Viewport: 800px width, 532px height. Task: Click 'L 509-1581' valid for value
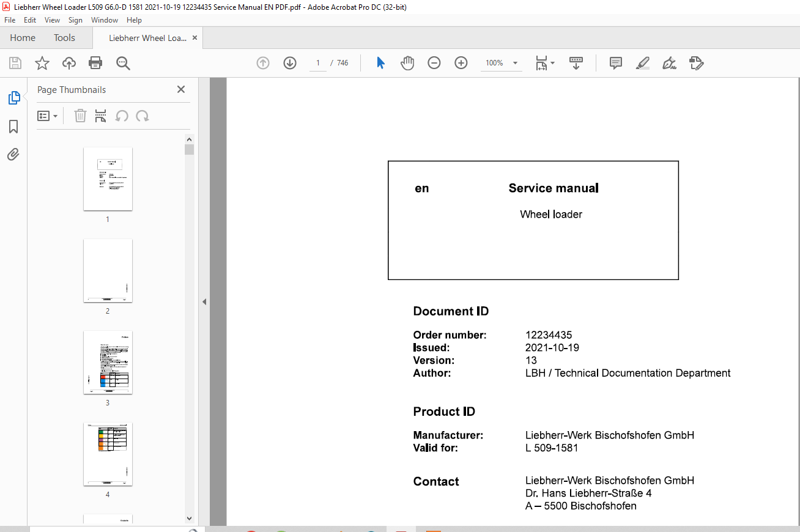(552, 448)
